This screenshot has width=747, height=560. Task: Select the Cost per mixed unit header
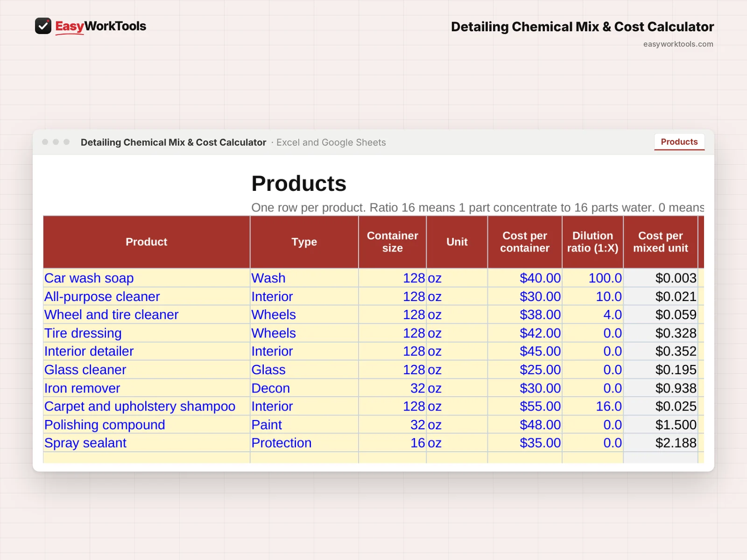tap(661, 242)
